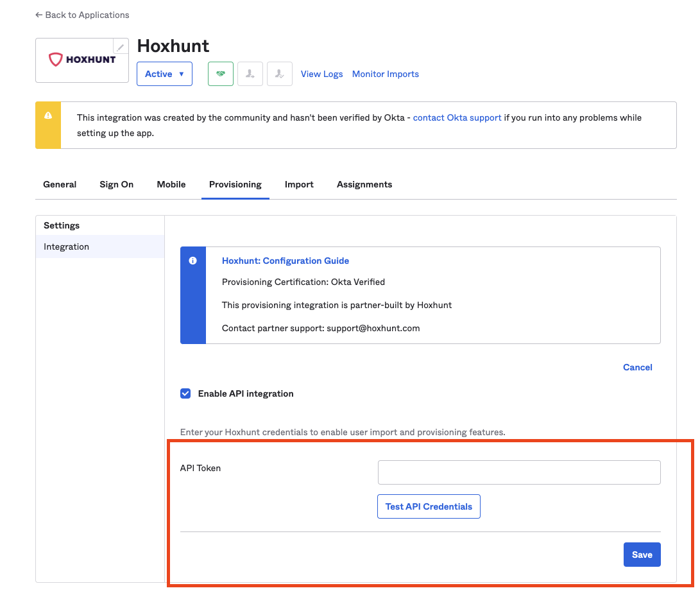Click the API Token label

click(200, 468)
